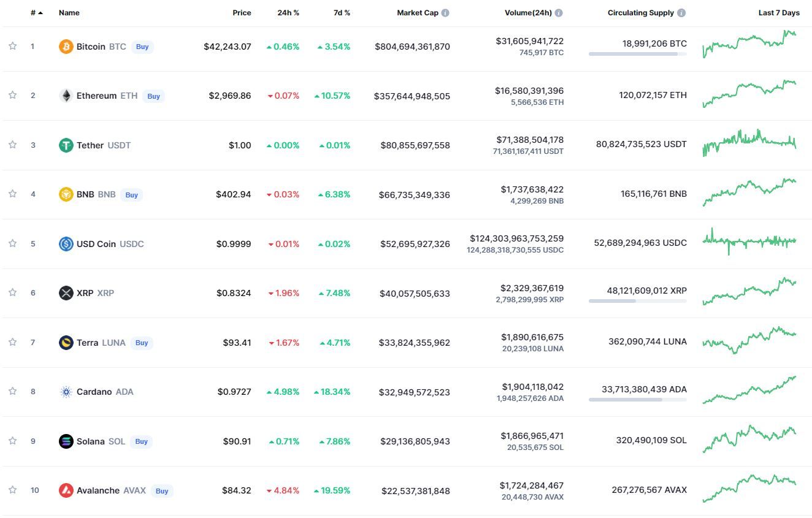Click the Tether logo icon
This screenshot has width=812, height=518.
66,145
